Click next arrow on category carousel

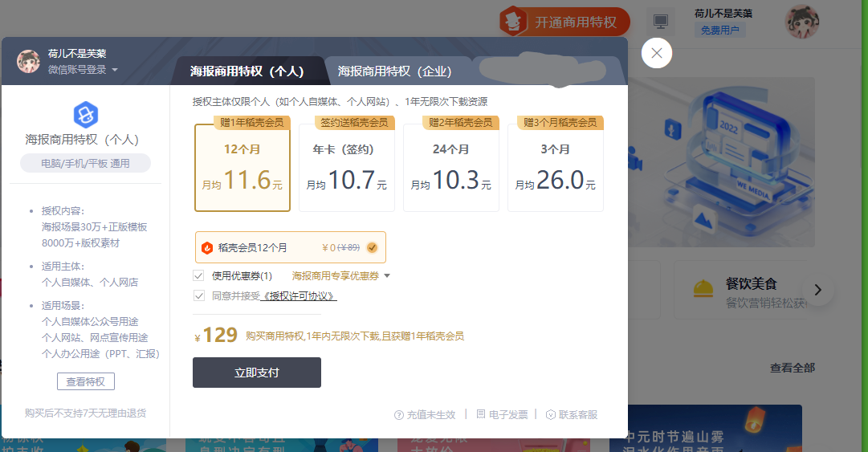(x=817, y=289)
